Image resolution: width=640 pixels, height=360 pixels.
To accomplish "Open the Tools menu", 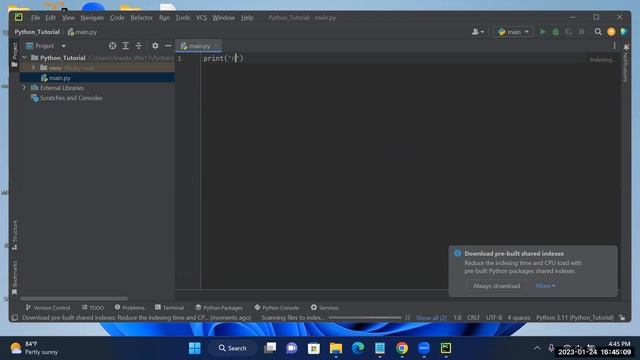I will (x=182, y=18).
